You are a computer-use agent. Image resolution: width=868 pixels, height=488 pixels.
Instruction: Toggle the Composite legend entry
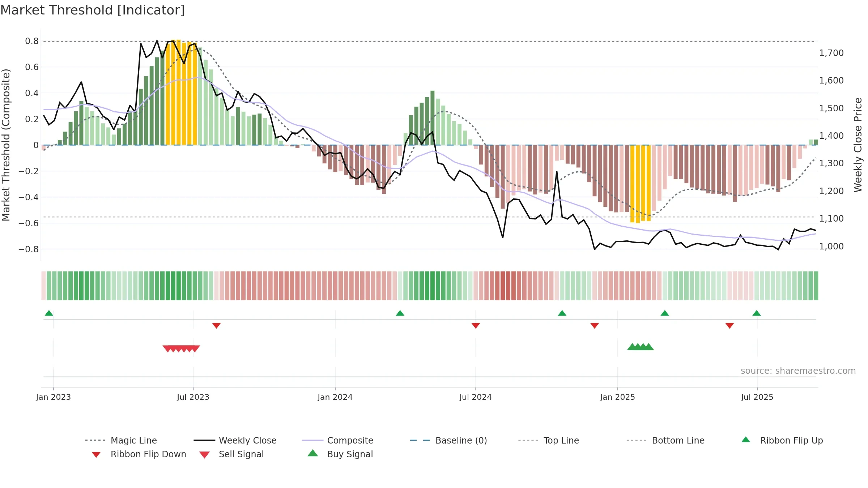(x=337, y=440)
